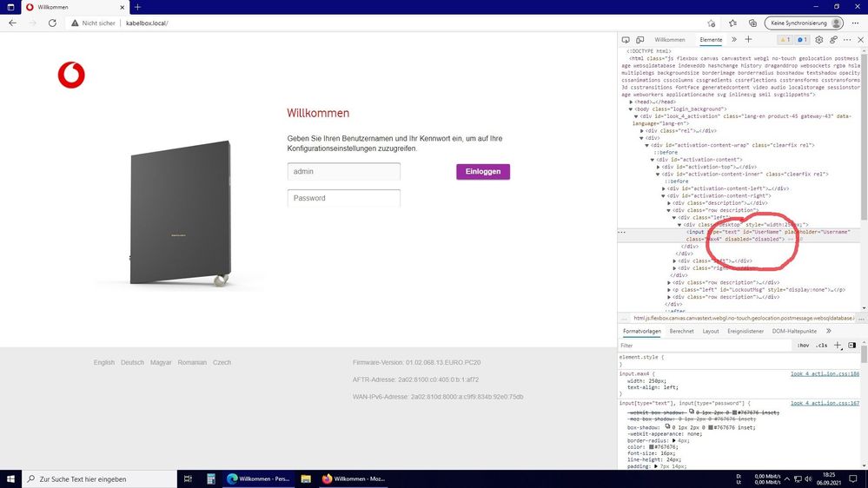Collapse the look_4_activation div node
This screenshot has width=868, height=488.
(x=637, y=116)
